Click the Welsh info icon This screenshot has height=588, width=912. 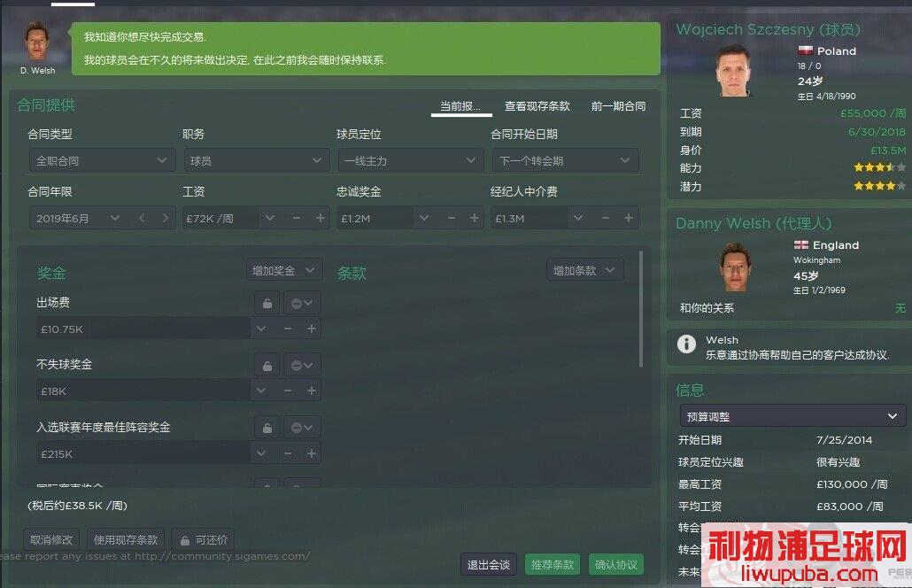pos(686,344)
